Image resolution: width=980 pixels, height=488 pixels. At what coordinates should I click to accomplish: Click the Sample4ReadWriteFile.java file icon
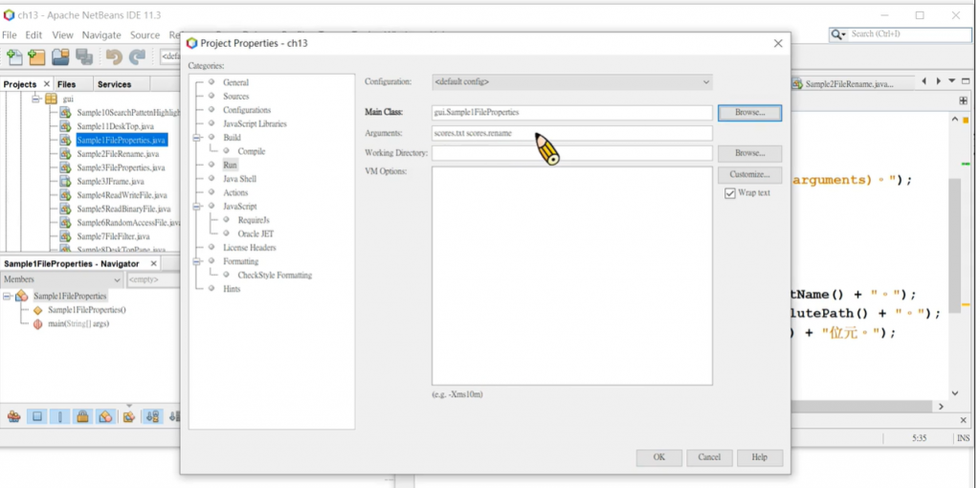click(65, 195)
